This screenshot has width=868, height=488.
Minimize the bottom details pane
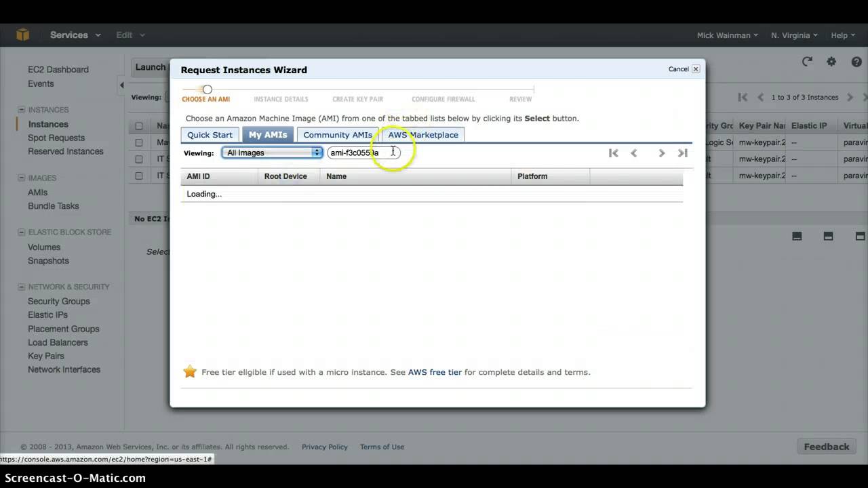click(x=797, y=236)
